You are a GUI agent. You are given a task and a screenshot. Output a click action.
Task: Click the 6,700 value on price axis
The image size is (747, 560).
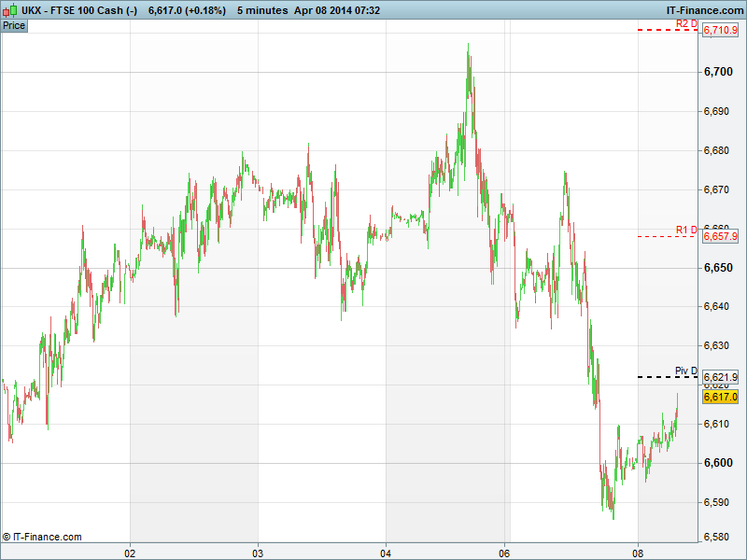coord(717,72)
